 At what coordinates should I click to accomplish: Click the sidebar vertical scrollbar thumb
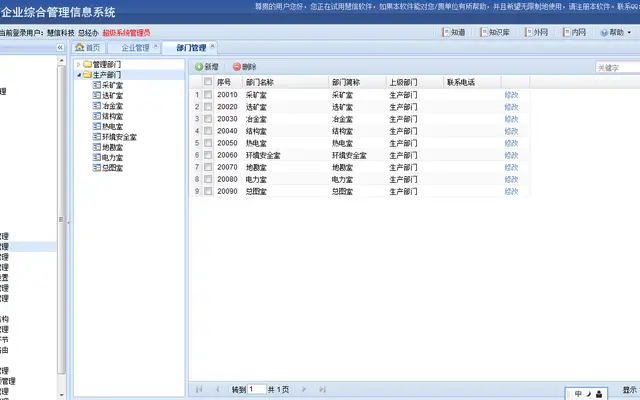(62, 220)
